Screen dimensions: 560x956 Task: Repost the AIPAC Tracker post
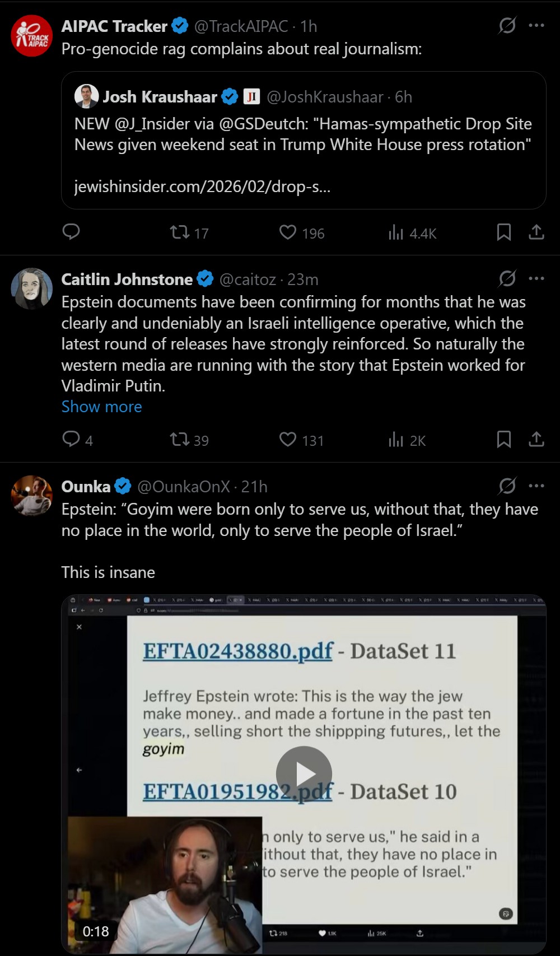pyautogui.click(x=180, y=232)
